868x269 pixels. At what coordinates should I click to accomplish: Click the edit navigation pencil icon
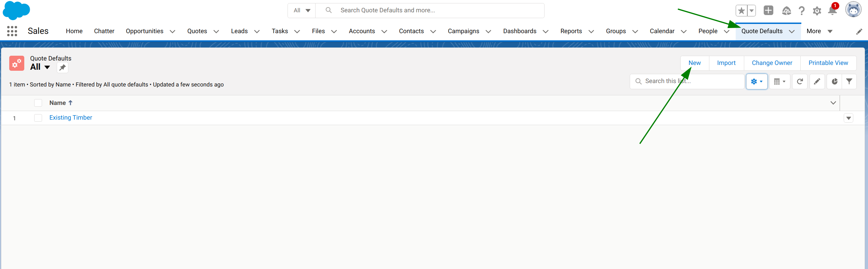click(859, 31)
